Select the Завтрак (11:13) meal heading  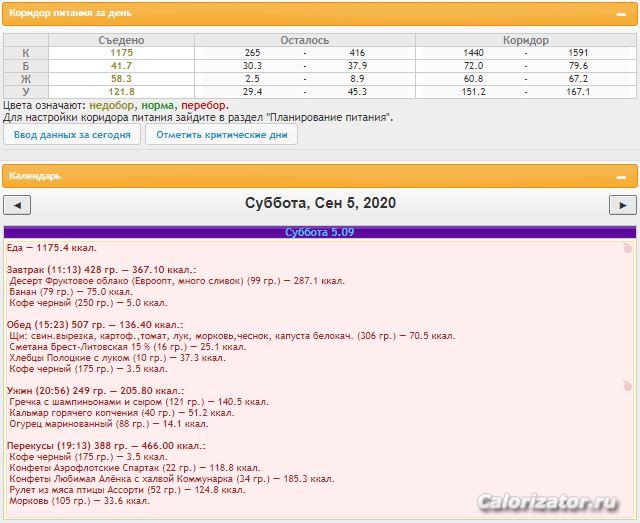click(x=100, y=270)
